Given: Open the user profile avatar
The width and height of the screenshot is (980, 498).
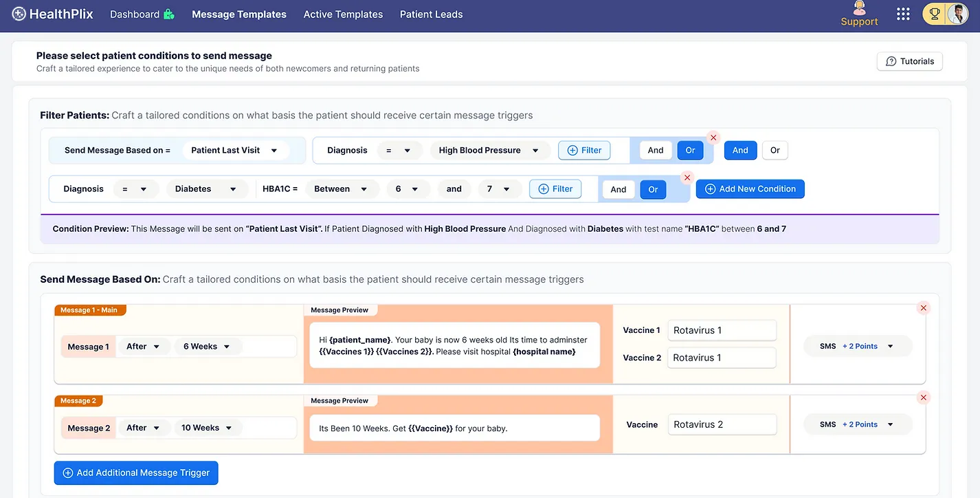Looking at the screenshot, I should 957,14.
